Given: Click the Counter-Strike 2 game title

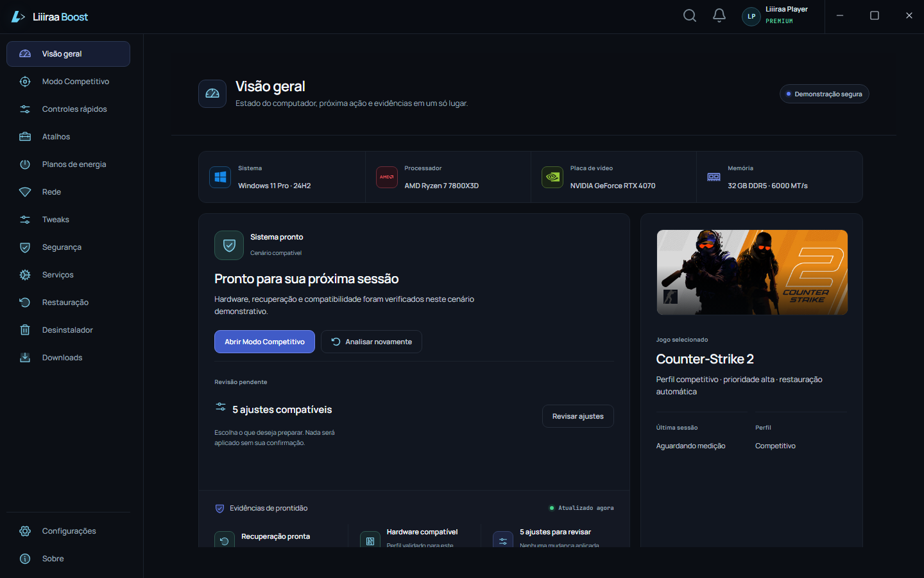Looking at the screenshot, I should coord(705,359).
